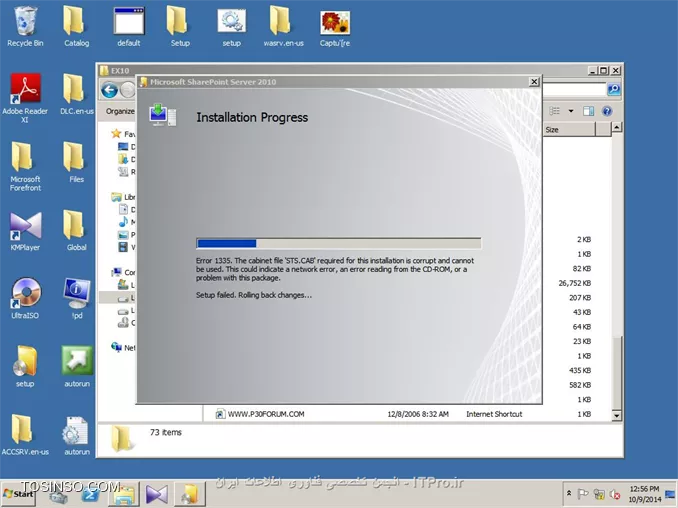
Task: Select Computer in the navigation pane
Action: click(x=124, y=272)
